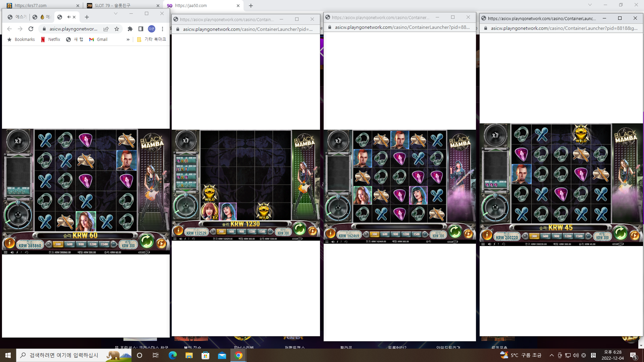The height and width of the screenshot is (362, 644).
Task: Switch to the jaa50.com tab
Action: pos(203,5)
